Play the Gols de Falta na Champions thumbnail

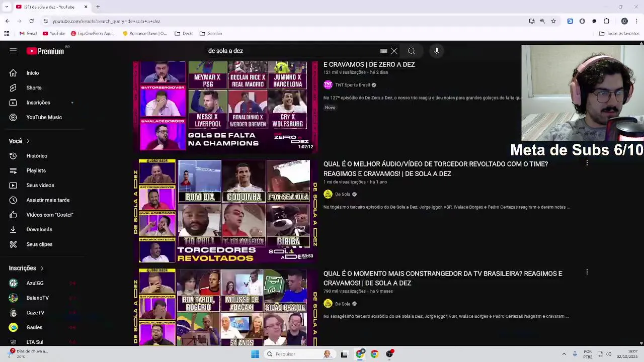pos(225,106)
